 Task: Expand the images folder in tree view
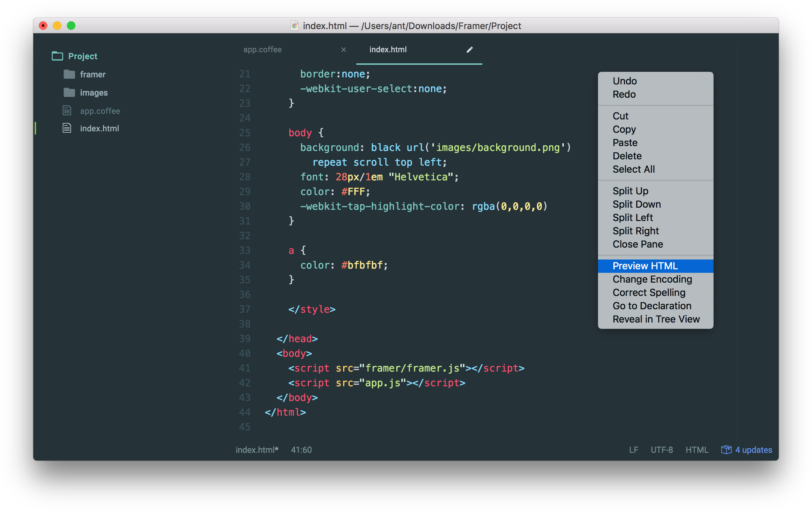coord(94,92)
